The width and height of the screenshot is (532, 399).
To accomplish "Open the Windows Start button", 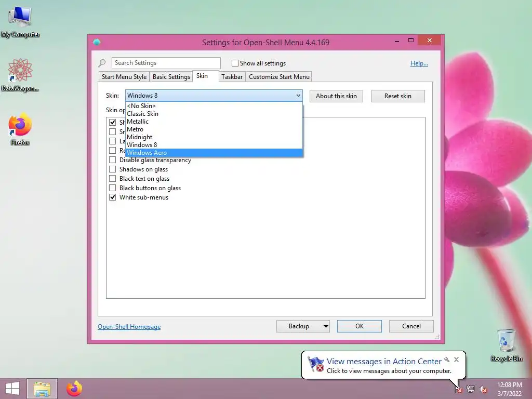I will (x=12, y=389).
